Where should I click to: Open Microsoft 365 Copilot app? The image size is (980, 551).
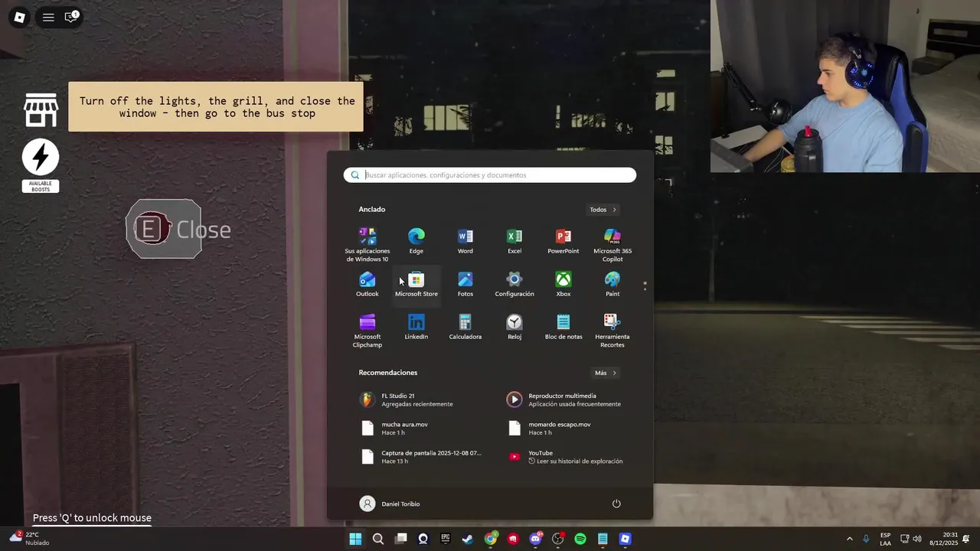612,245
